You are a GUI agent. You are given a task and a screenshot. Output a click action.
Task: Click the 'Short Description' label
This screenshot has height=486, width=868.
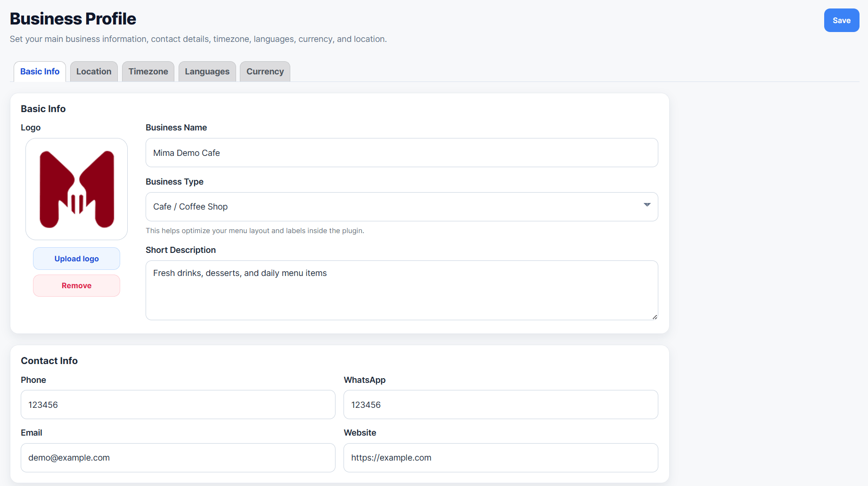click(x=180, y=250)
